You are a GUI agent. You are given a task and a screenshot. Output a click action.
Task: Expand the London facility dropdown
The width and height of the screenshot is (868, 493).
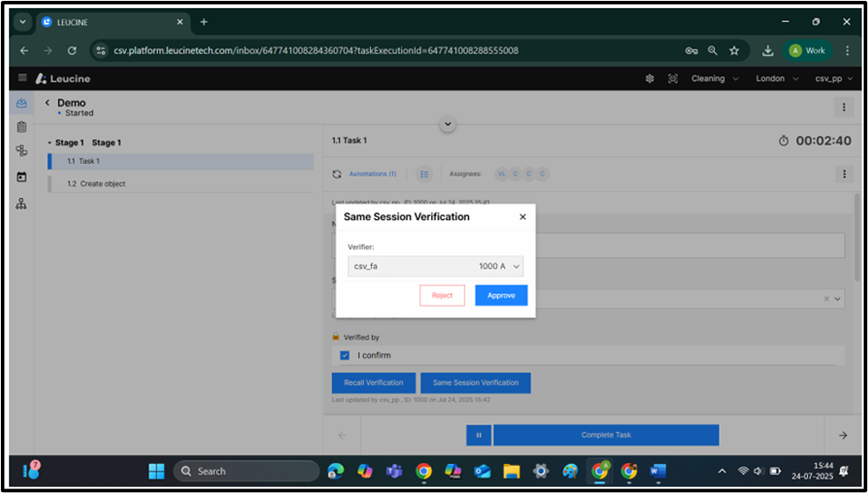[x=776, y=78]
